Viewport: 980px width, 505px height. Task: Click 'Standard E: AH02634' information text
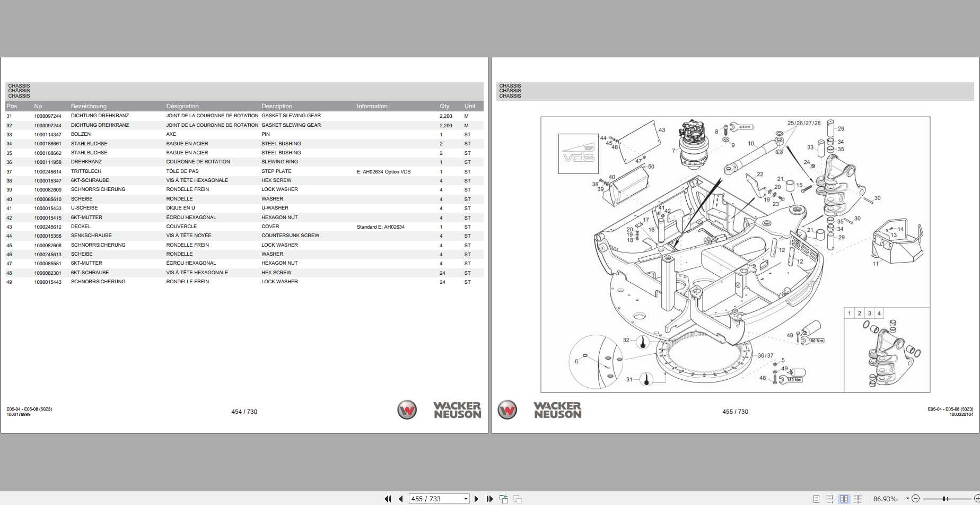coord(381,227)
